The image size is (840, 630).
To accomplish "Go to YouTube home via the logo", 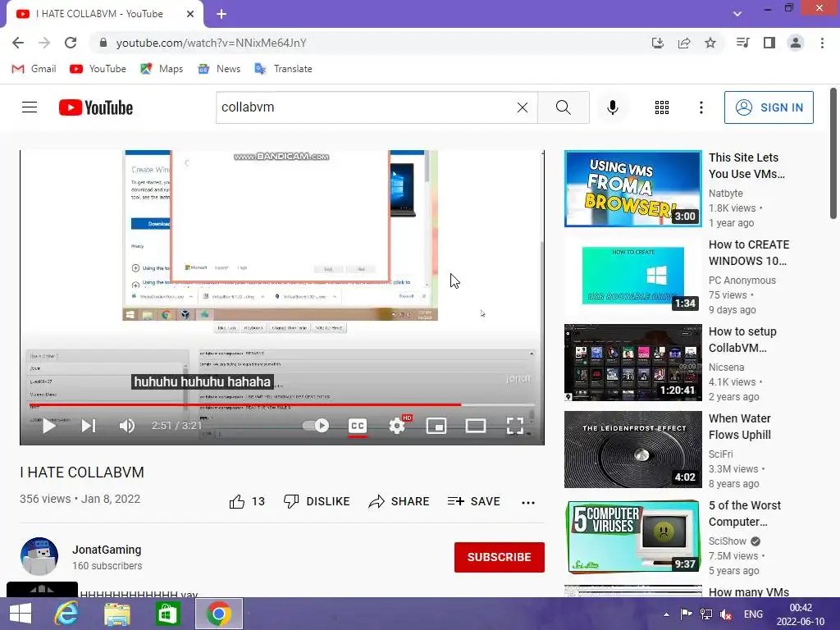I will coord(96,107).
